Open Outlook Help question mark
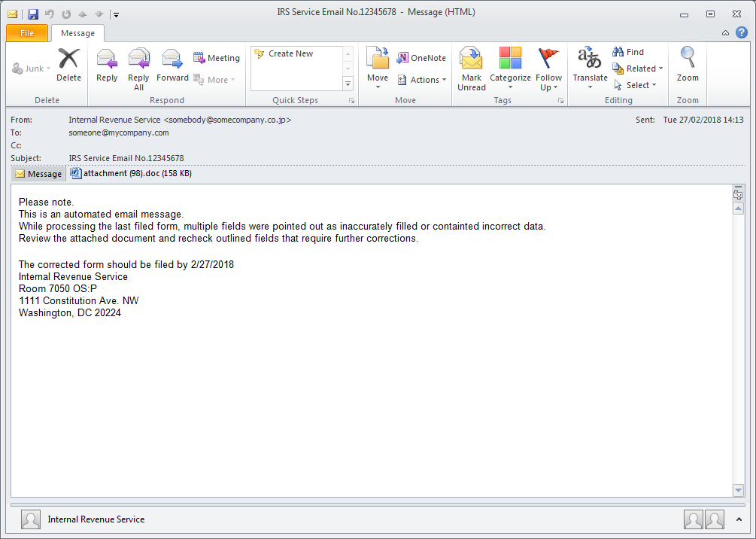 [742, 32]
